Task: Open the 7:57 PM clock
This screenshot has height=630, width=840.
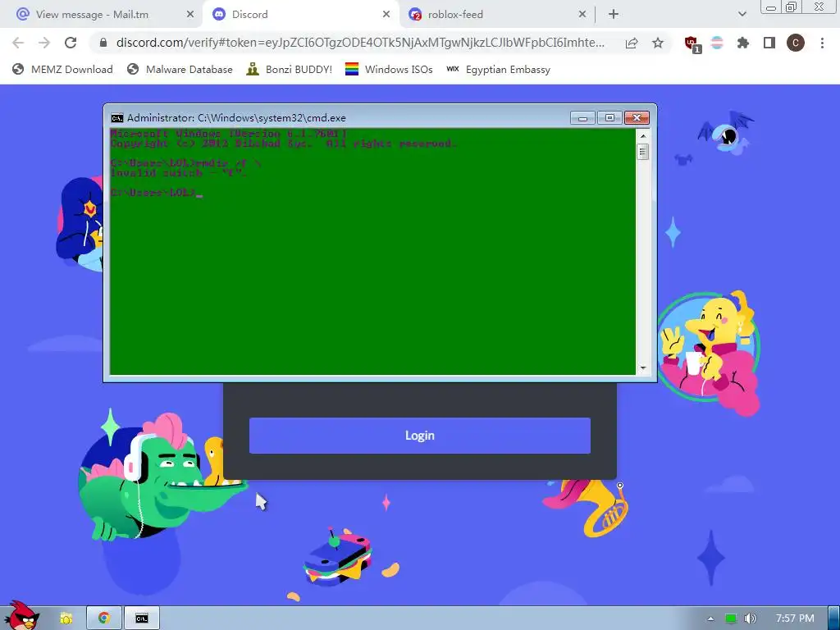Action: 795,619
